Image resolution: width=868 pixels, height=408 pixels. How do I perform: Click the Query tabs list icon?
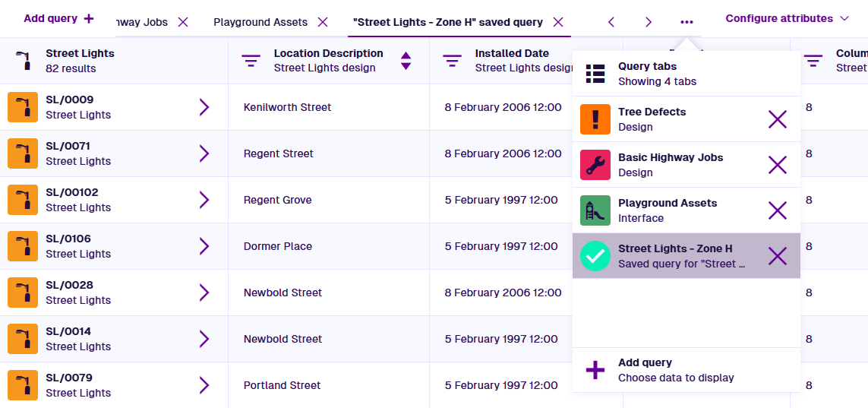coord(595,74)
